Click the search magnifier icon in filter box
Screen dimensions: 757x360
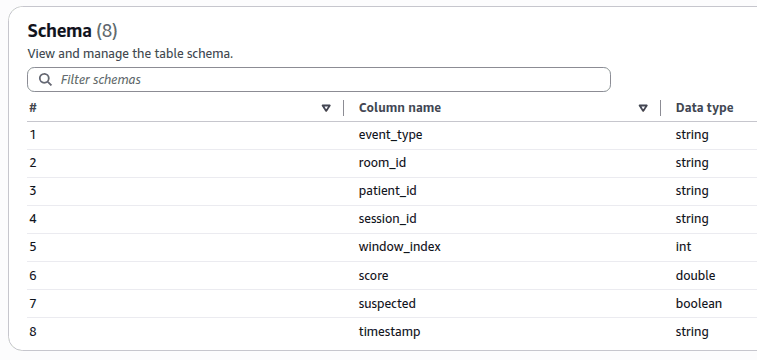click(45, 80)
